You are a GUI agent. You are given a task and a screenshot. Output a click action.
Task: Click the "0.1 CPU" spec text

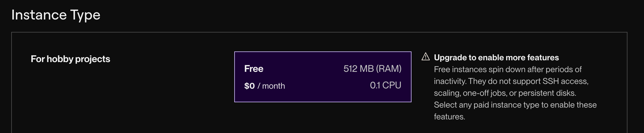(386, 85)
